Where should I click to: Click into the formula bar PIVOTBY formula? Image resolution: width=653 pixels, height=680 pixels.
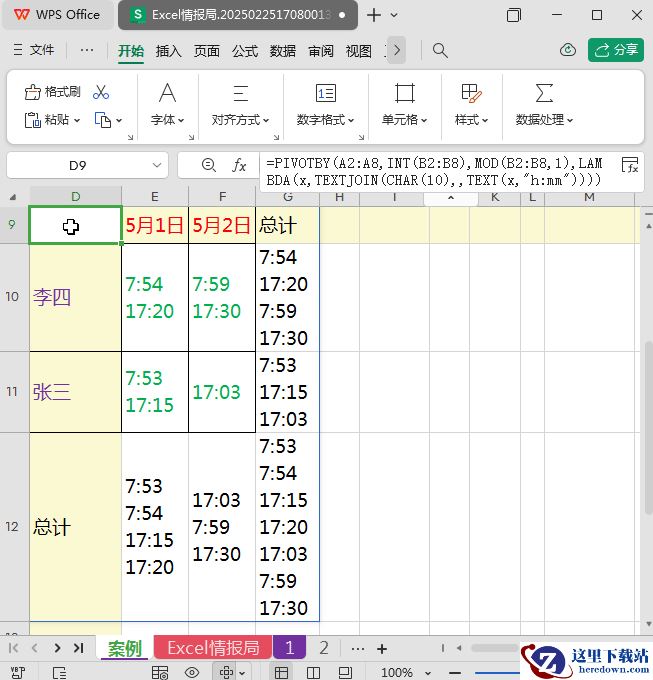click(435, 171)
